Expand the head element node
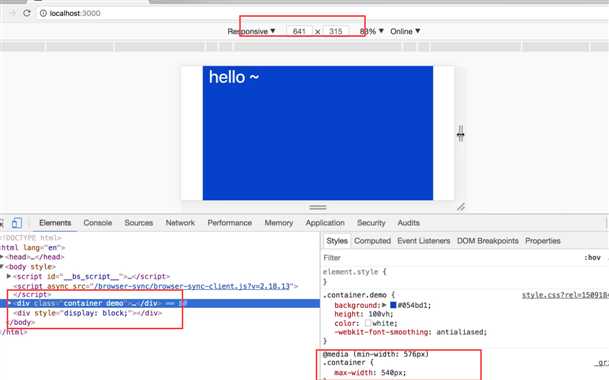609x380 pixels. click(x=2, y=257)
